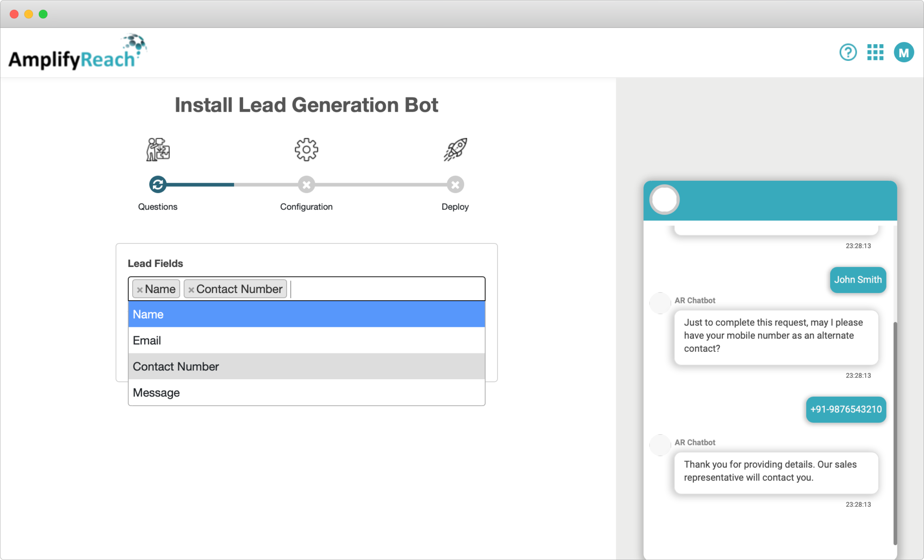Select Email from the Lead Fields dropdown
924x560 pixels.
pyautogui.click(x=306, y=340)
